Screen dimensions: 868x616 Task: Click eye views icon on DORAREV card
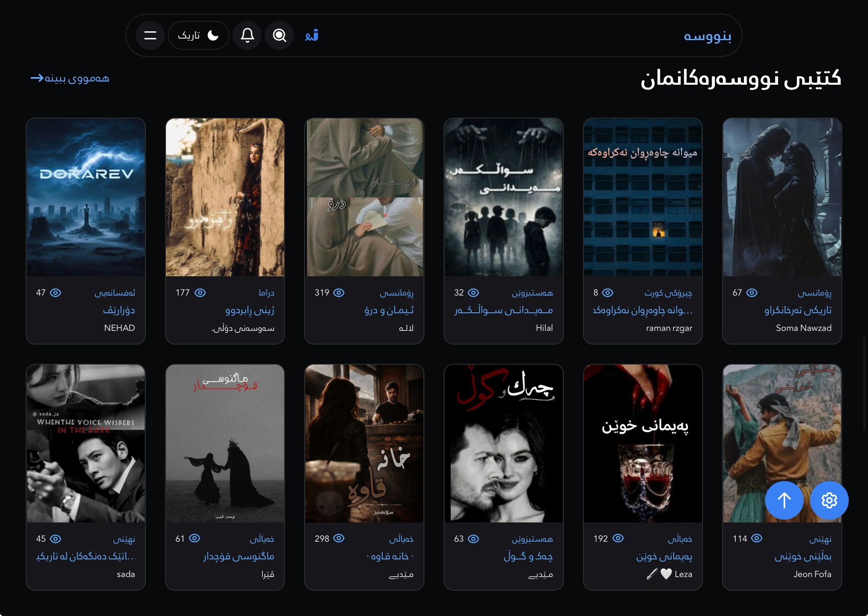55,293
